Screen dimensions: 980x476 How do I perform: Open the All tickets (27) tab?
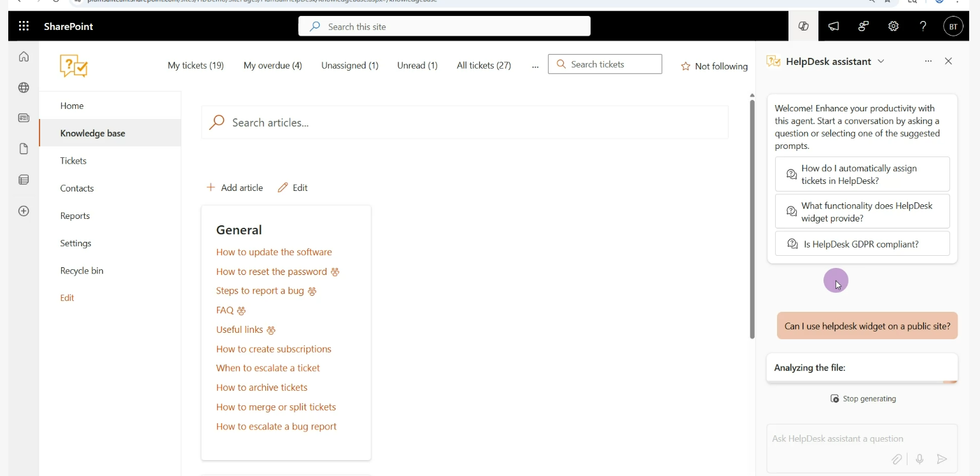pyautogui.click(x=484, y=66)
